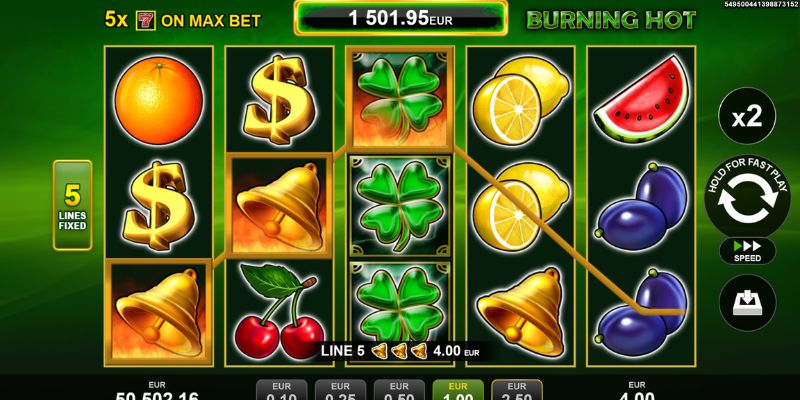
Task: Click the dollar sign symbol on first reel
Action: (x=159, y=205)
